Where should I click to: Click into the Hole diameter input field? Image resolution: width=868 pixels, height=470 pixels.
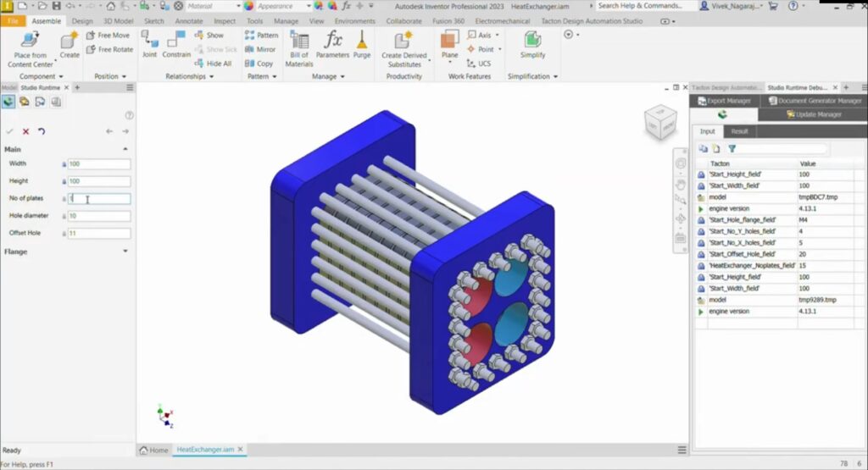tap(99, 216)
